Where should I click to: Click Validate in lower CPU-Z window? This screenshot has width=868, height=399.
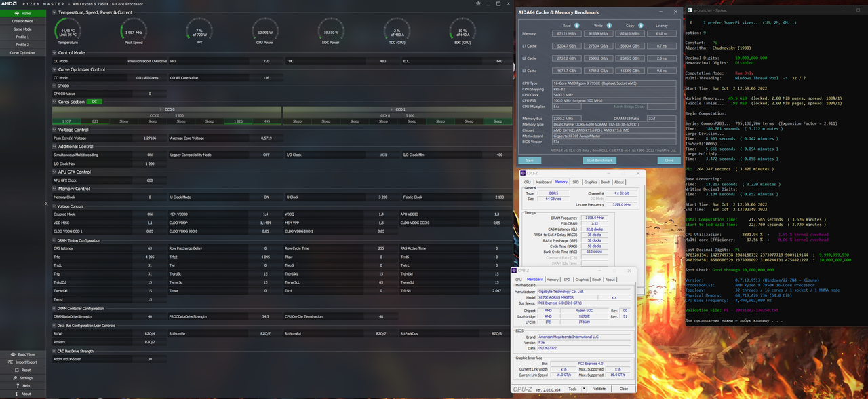pyautogui.click(x=599, y=389)
